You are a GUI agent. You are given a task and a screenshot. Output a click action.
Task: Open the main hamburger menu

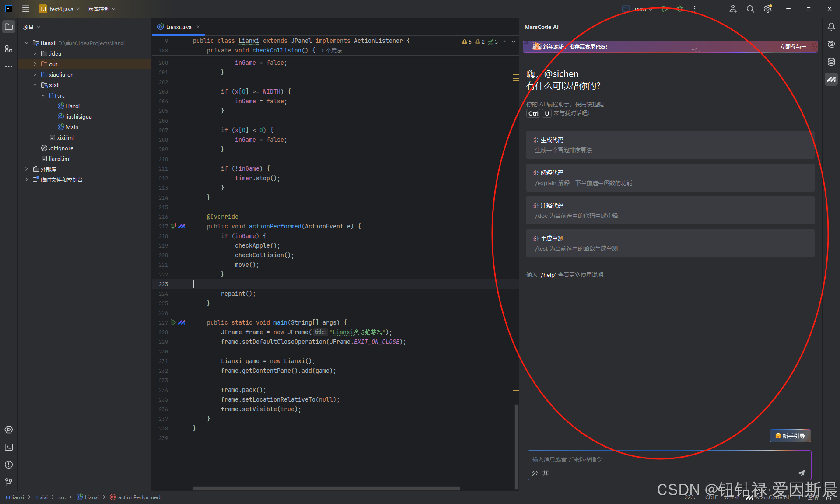pos(26,9)
